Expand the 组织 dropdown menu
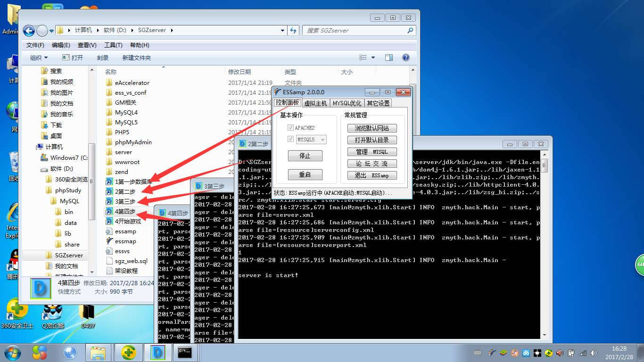The width and height of the screenshot is (644, 362). point(39,58)
